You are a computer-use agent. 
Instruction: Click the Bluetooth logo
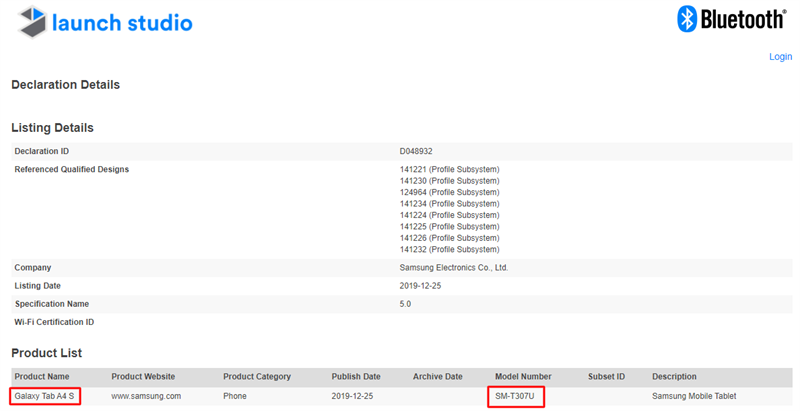[732, 19]
